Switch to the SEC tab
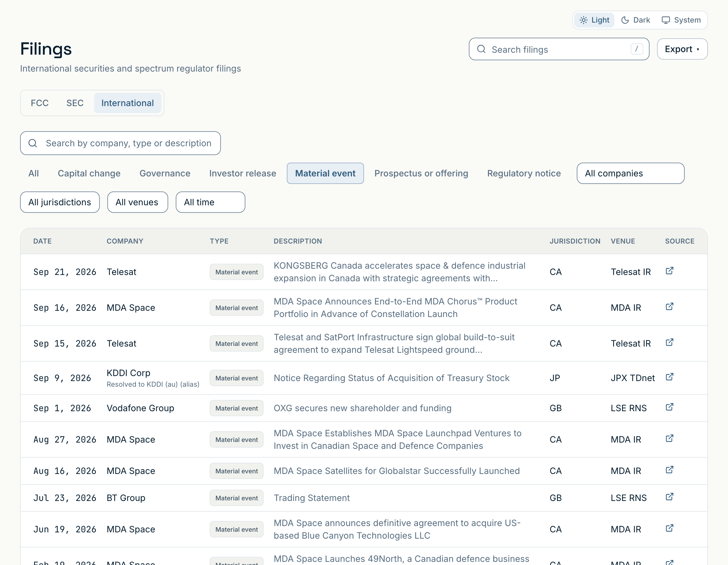The width and height of the screenshot is (728, 565). click(75, 103)
